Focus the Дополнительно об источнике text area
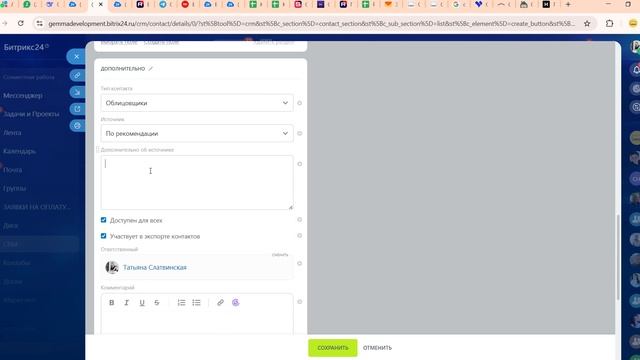This screenshot has width=640, height=360. (197, 182)
